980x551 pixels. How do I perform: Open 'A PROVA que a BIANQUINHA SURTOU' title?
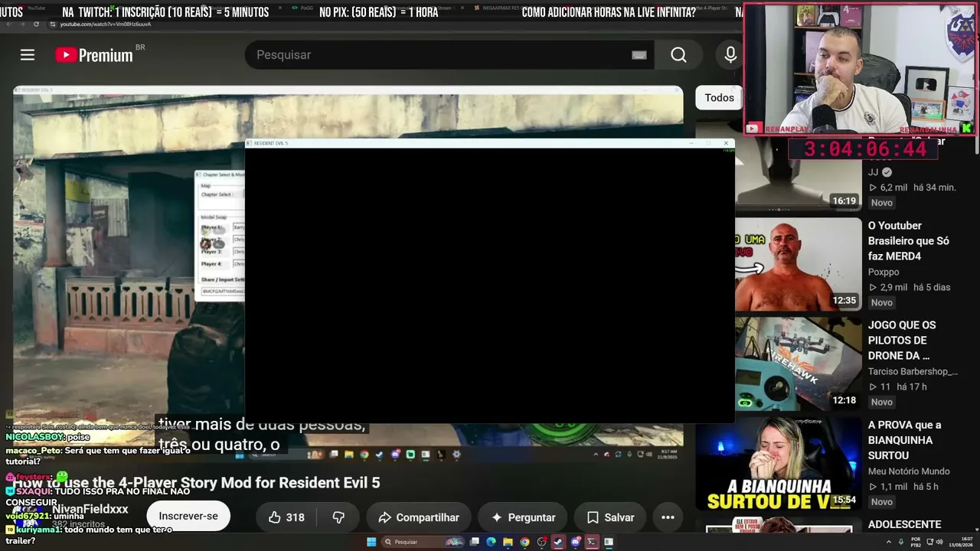click(905, 440)
